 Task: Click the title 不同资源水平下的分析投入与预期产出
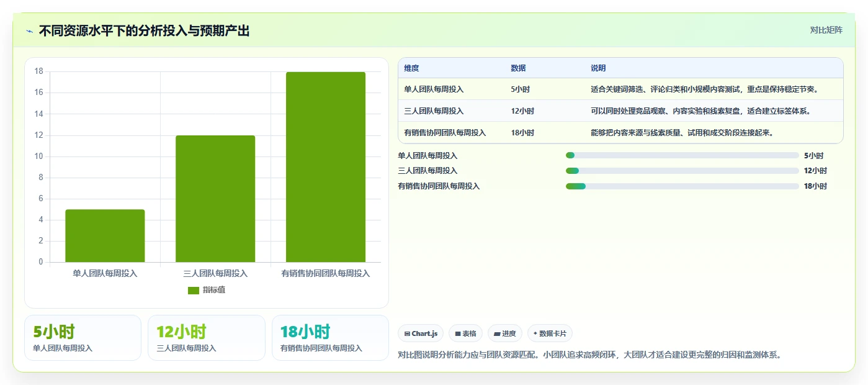(x=144, y=30)
